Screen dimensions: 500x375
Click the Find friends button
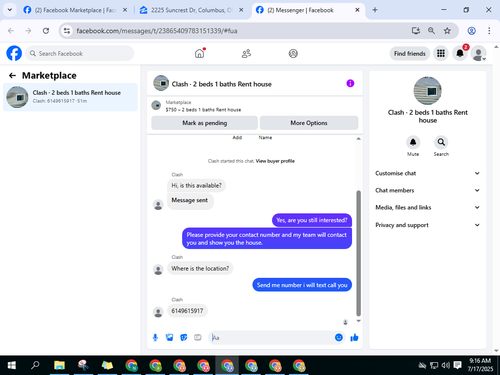point(410,53)
